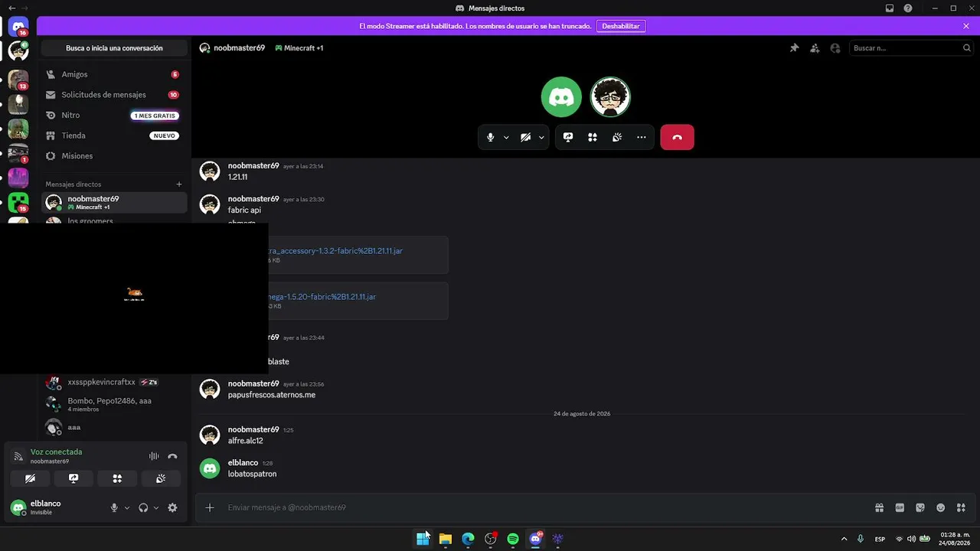
Task: Open the Tienda shop
Action: pos(114,135)
